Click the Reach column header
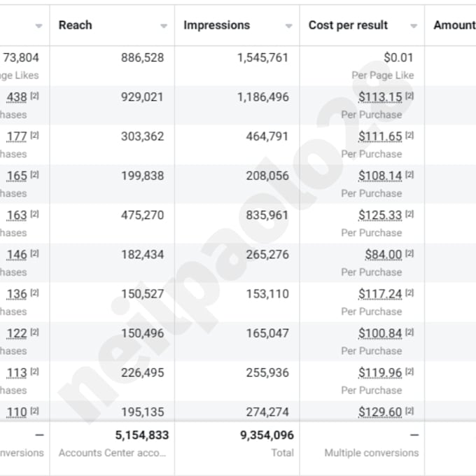This screenshot has height=476, width=476. 76,25
